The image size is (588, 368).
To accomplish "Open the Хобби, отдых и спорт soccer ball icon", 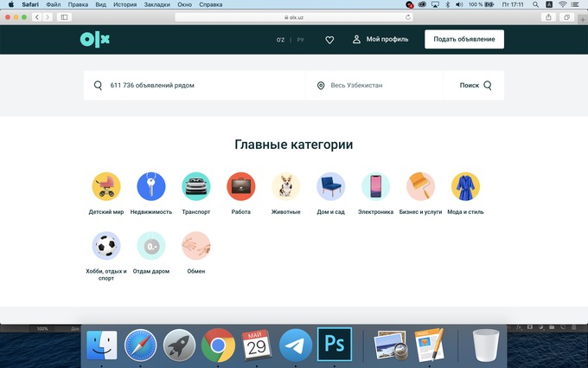I will coord(106,246).
